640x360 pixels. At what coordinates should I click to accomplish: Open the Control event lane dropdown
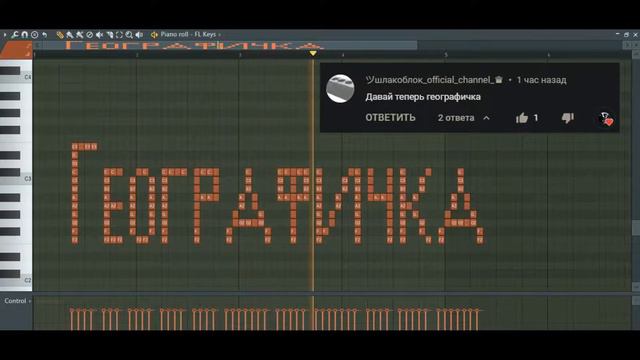18,301
